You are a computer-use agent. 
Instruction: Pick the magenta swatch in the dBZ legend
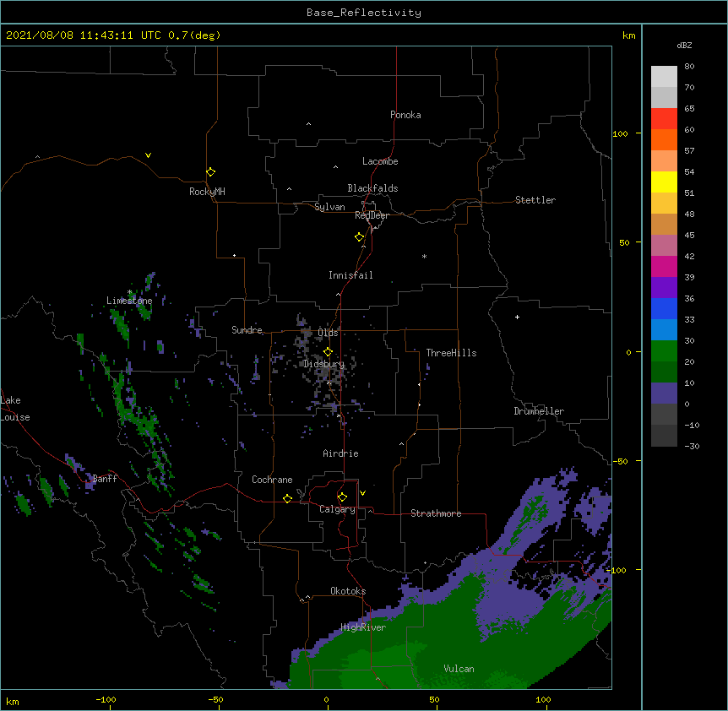(664, 266)
